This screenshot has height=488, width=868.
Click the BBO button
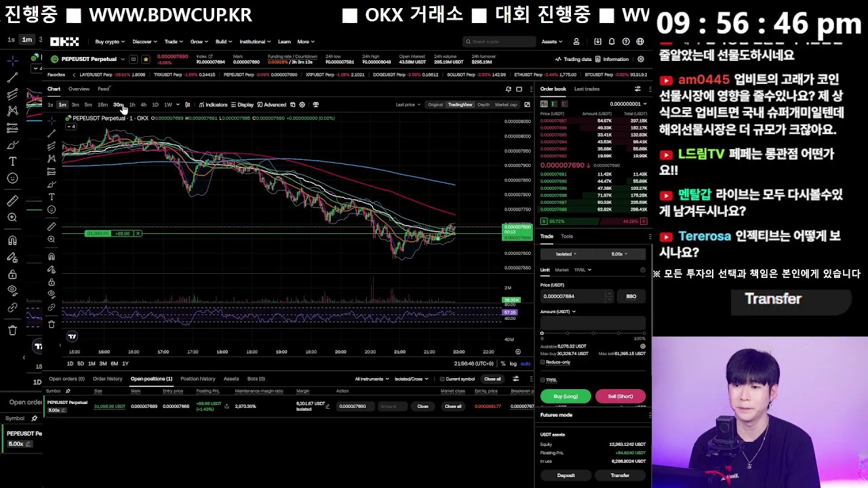(631, 296)
